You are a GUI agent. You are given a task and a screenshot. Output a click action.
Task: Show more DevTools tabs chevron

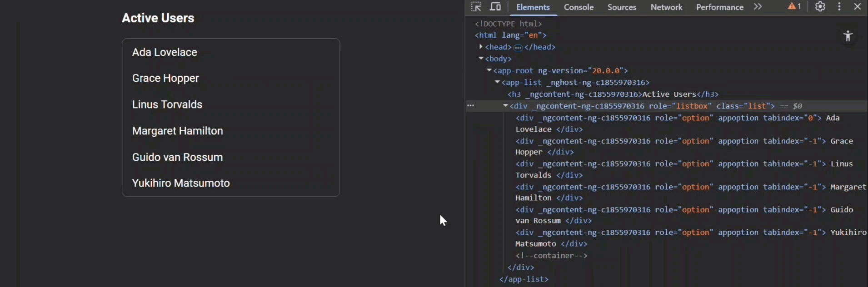[x=758, y=7]
